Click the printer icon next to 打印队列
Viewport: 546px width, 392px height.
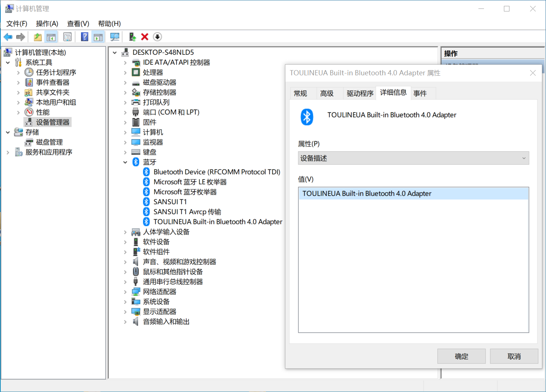(136, 102)
